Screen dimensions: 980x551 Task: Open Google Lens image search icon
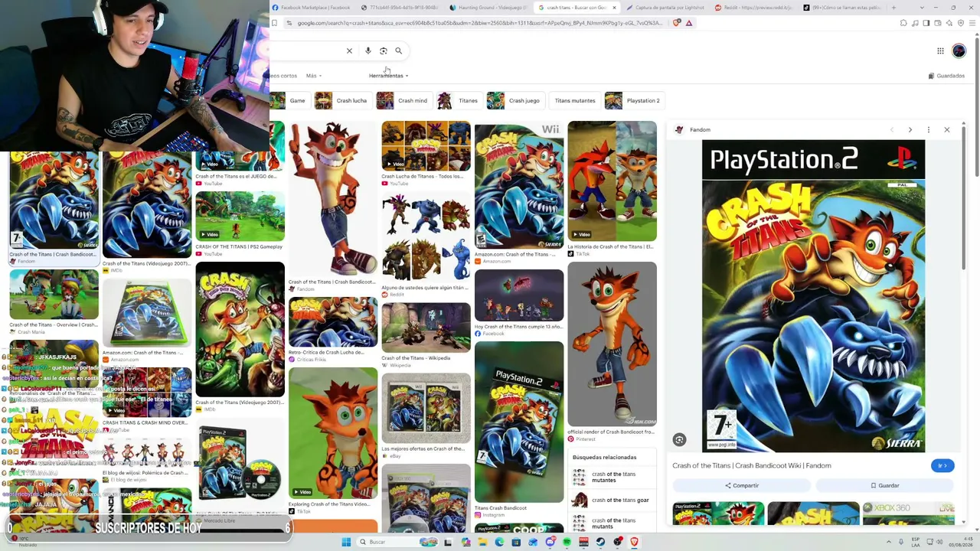tap(384, 51)
